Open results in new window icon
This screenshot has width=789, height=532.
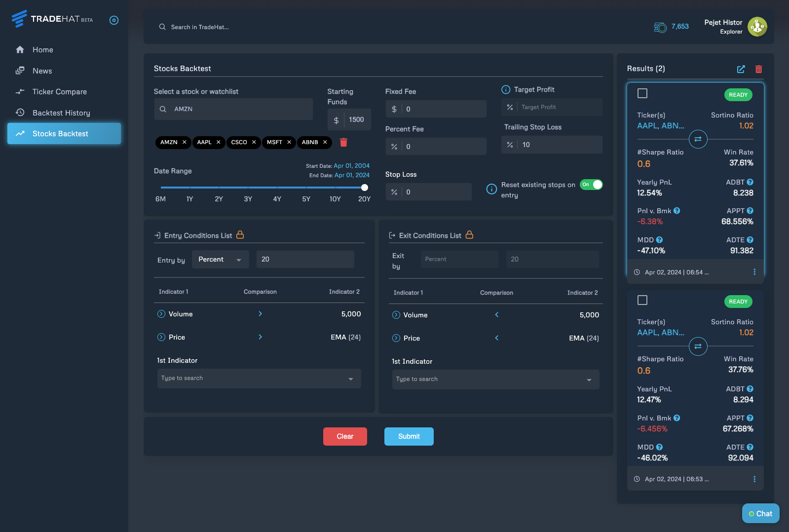pyautogui.click(x=741, y=69)
